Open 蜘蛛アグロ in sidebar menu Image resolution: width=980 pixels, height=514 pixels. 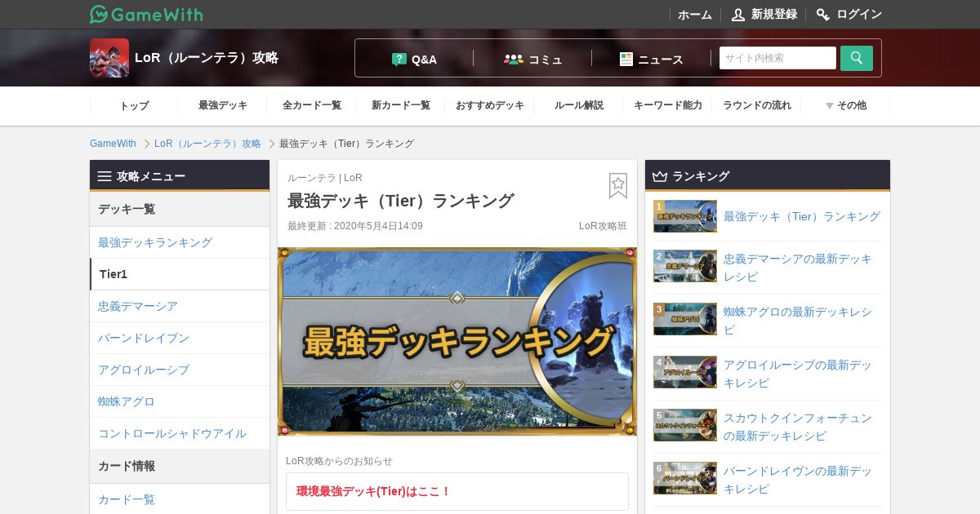tap(180, 401)
